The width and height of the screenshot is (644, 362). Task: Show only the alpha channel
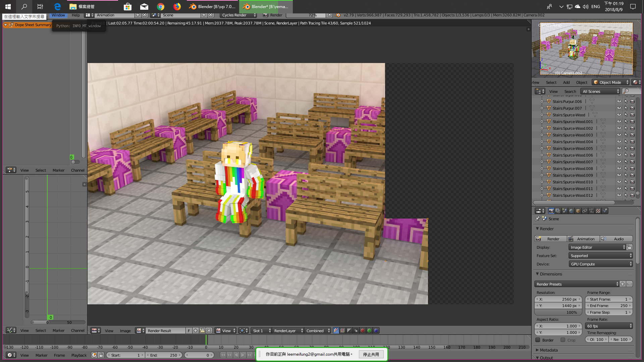coord(349,331)
